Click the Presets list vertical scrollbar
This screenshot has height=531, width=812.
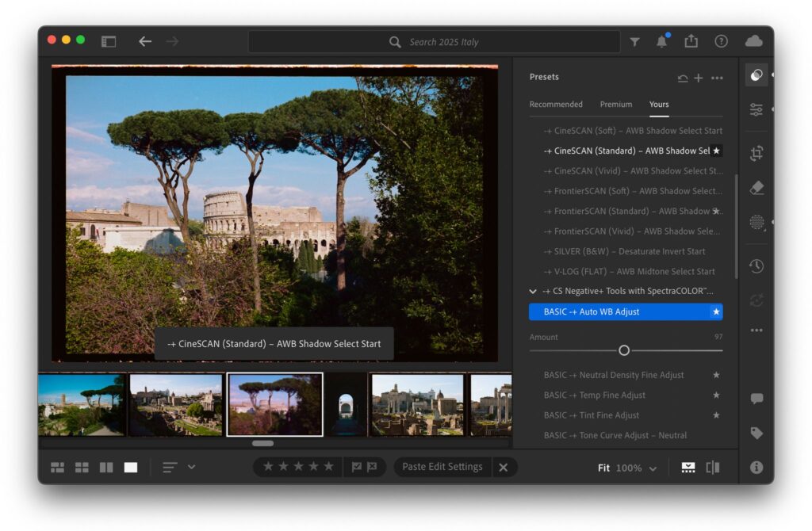(736, 226)
